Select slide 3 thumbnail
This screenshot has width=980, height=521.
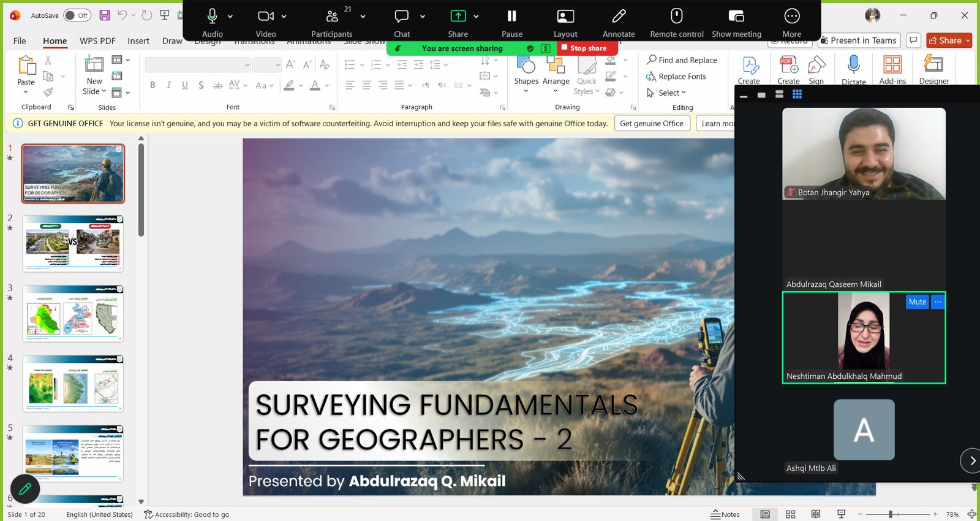pos(73,313)
